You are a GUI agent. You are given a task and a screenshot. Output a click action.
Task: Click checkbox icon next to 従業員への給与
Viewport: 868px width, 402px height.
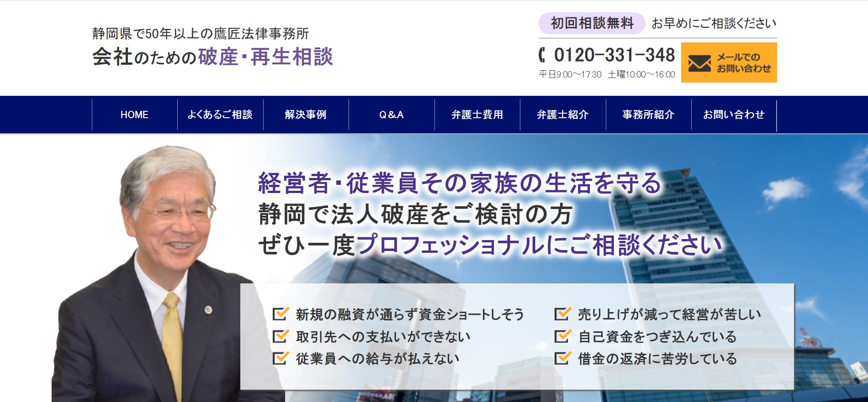(x=280, y=358)
